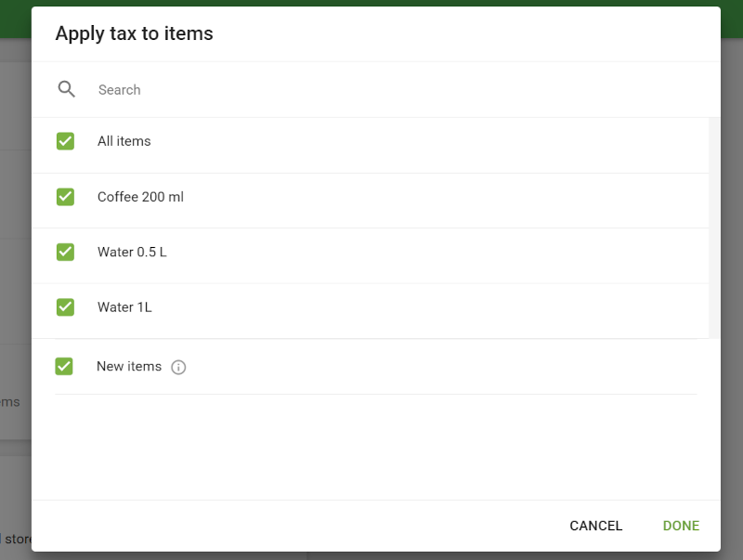Click the search magnifier icon
Viewport: 743px width, 560px height.
[x=66, y=88]
